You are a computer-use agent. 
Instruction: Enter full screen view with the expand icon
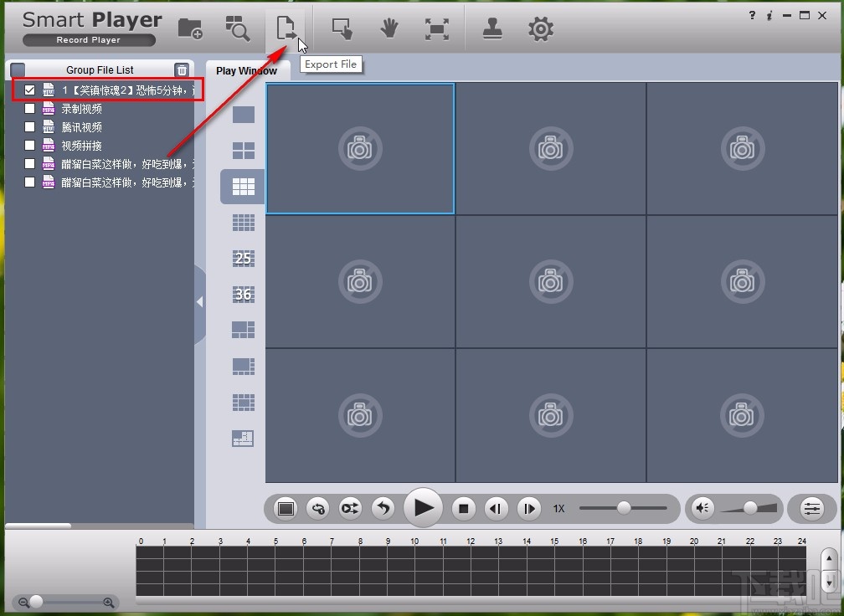click(436, 29)
